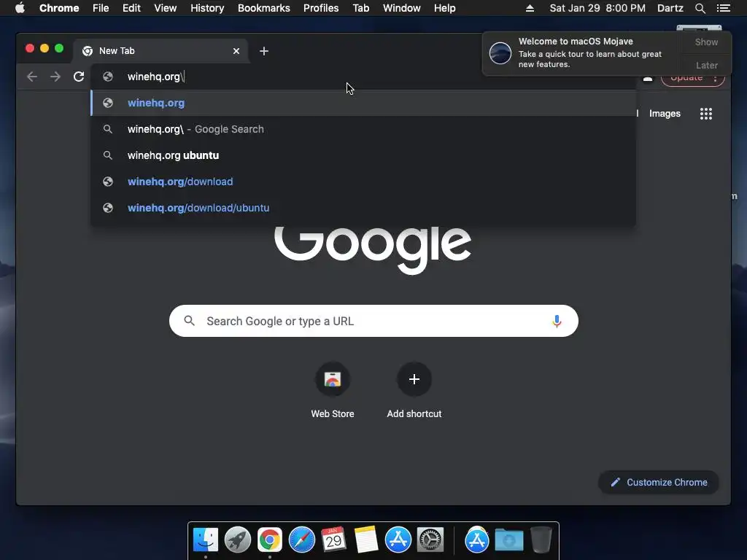Open Notes from the dock

pyautogui.click(x=366, y=540)
